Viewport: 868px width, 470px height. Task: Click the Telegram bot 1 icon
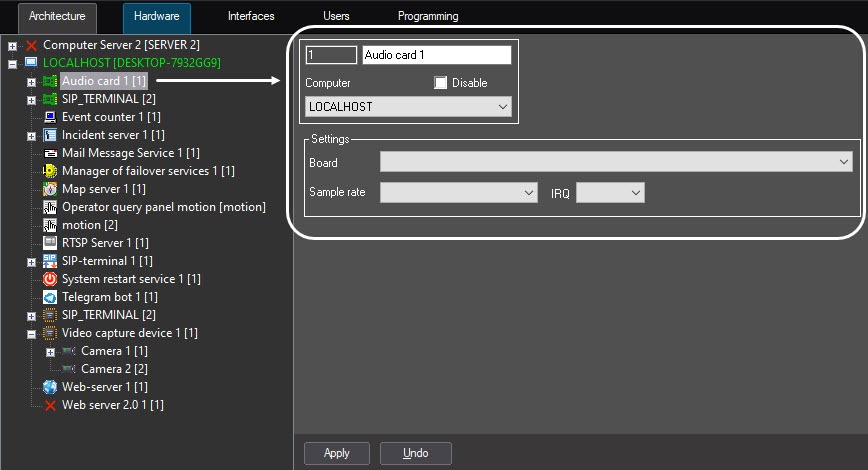click(x=50, y=297)
